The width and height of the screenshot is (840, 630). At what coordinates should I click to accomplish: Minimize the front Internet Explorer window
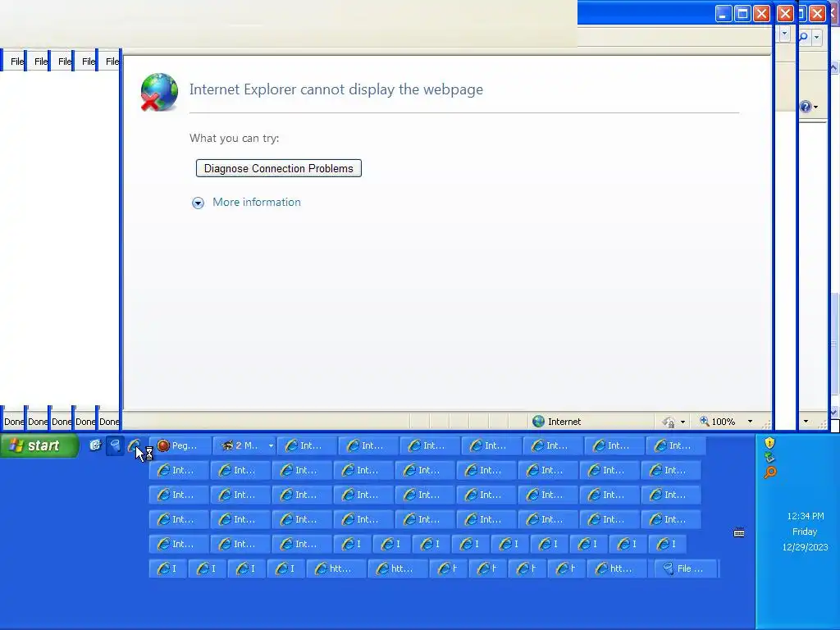click(x=724, y=13)
